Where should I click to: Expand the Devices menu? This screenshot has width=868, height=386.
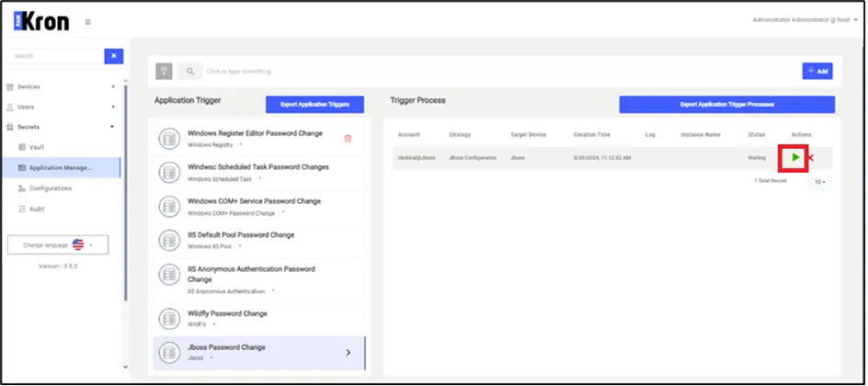(61, 86)
